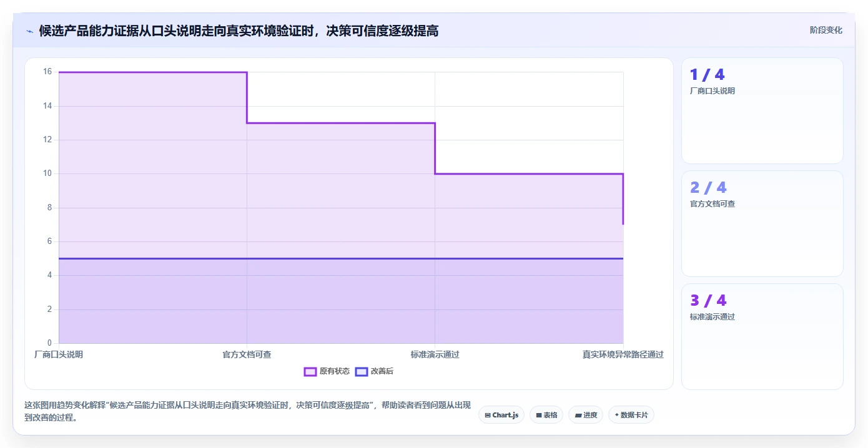Click the 改善后 blue legend swatch
This screenshot has width=868, height=448.
pos(362,371)
